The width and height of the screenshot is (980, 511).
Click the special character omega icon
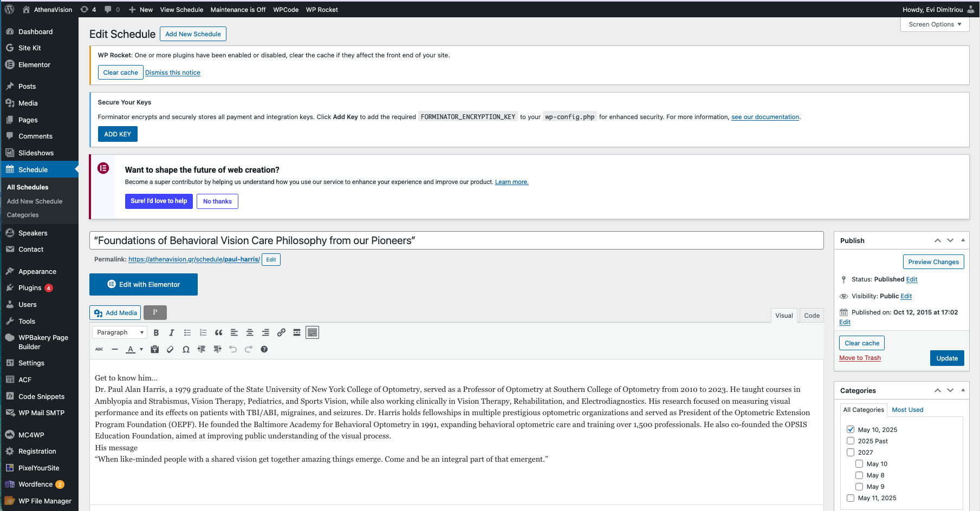tap(186, 350)
